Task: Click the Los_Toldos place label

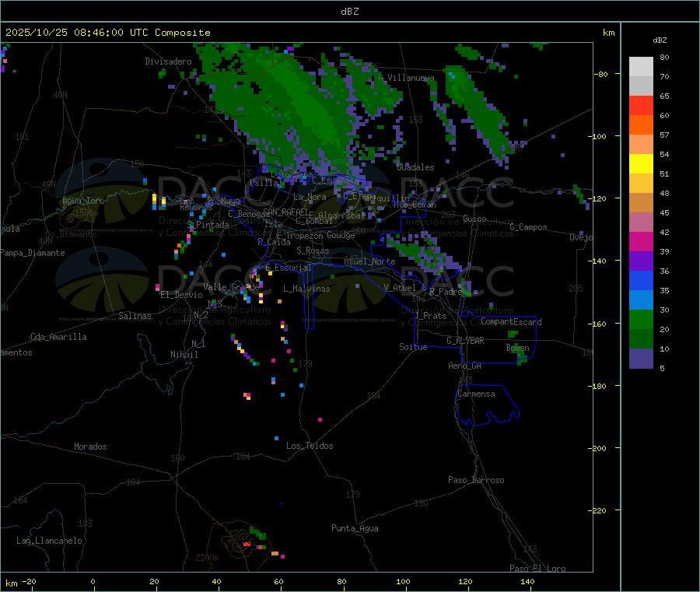Action: (310, 446)
